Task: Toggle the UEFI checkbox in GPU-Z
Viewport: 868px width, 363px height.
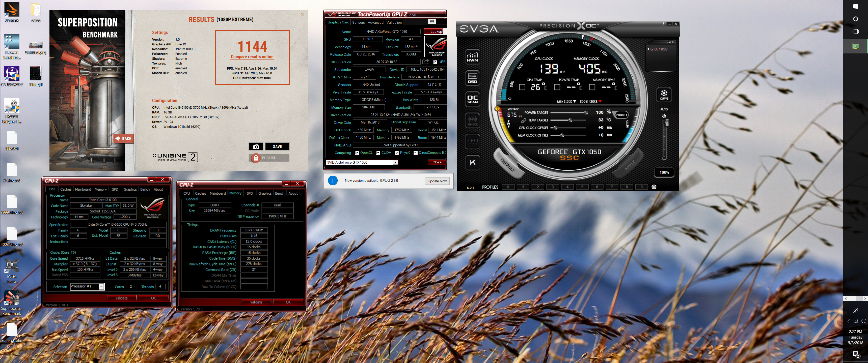Action: point(435,62)
